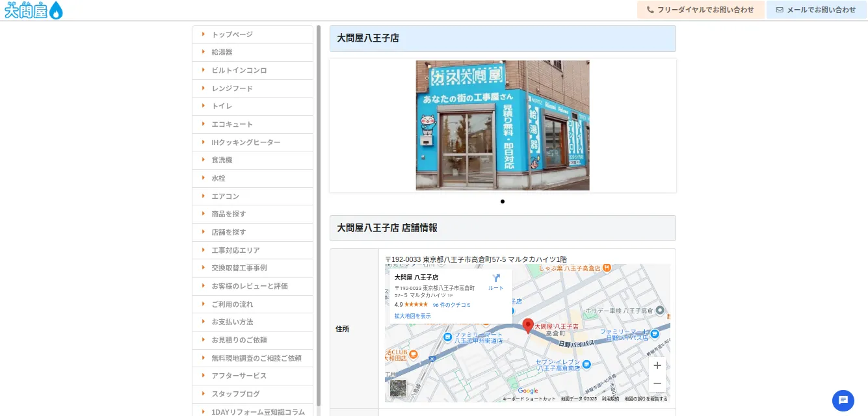
Task: Open エコキュート in the sidebar menu
Action: point(252,124)
